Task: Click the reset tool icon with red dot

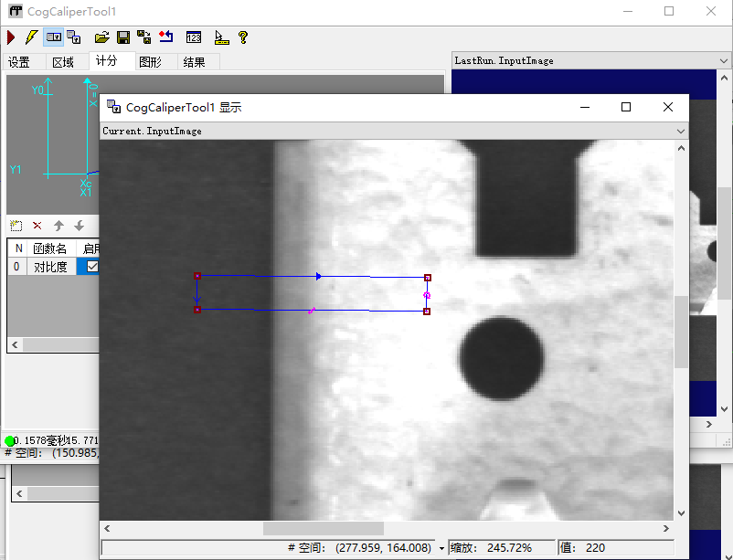Action: (x=165, y=37)
